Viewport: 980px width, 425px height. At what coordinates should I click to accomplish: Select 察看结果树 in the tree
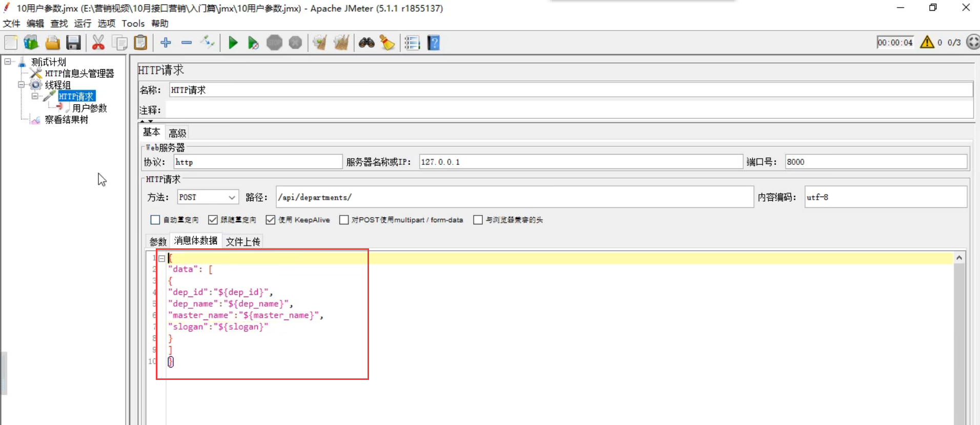66,119
